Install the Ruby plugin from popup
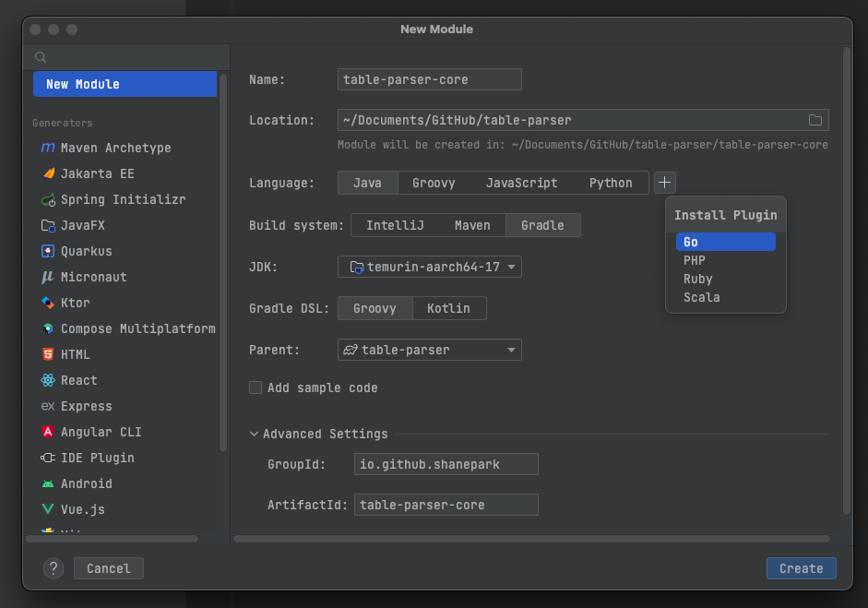Image resolution: width=868 pixels, height=608 pixels. point(725,279)
